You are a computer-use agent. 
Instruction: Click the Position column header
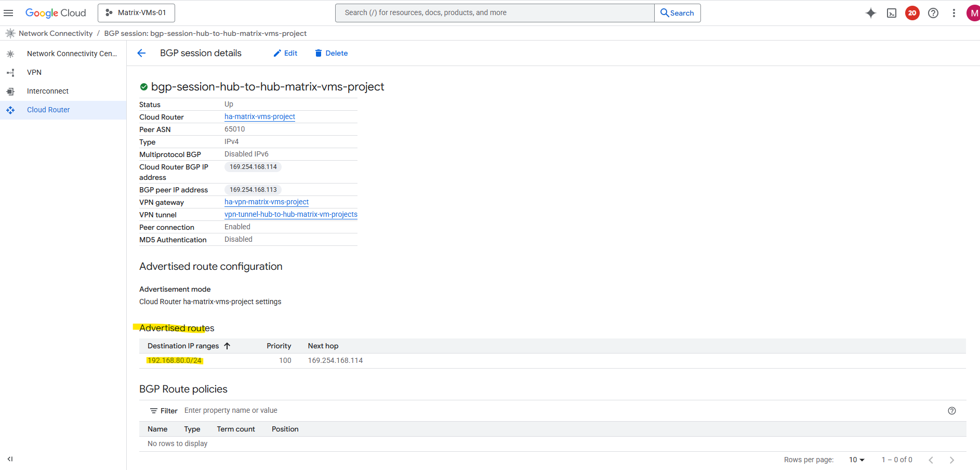click(285, 429)
